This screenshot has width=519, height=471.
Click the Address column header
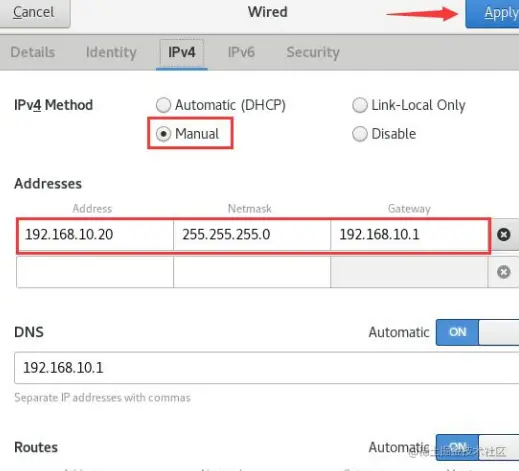92,209
